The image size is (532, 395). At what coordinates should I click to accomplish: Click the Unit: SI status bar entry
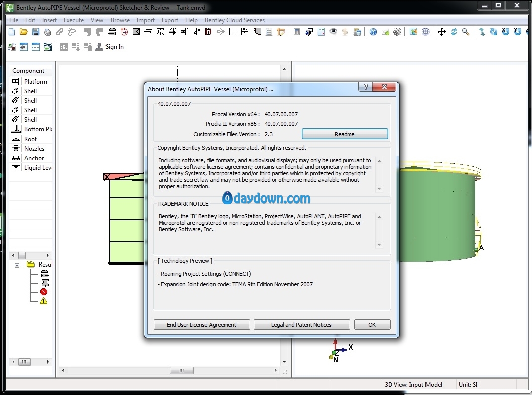pyautogui.click(x=468, y=385)
